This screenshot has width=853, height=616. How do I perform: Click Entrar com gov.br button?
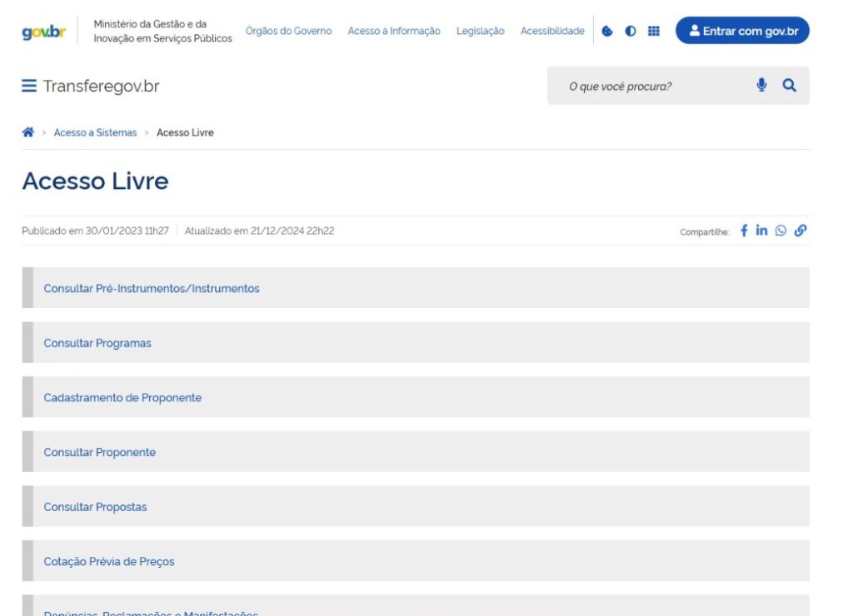point(742,31)
